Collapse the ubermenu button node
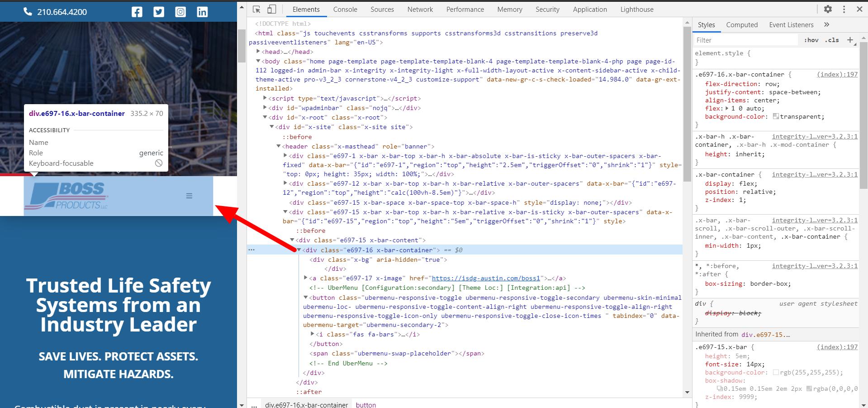Image resolution: width=868 pixels, height=408 pixels. point(306,298)
